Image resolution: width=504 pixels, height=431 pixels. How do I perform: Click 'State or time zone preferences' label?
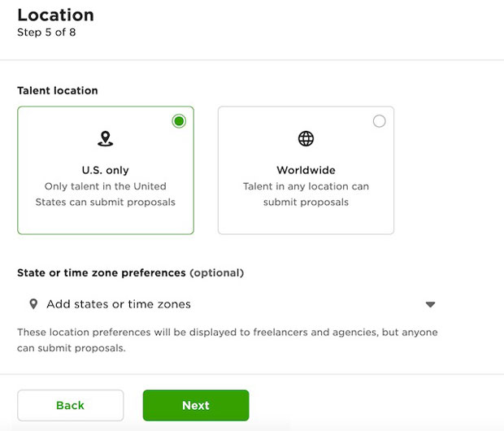pos(102,273)
